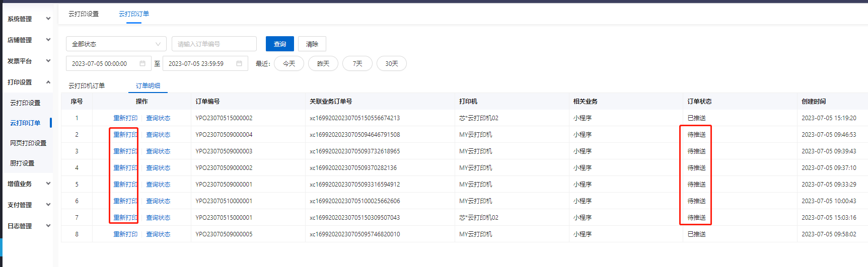Click the 操作 column header
The width and height of the screenshot is (868, 267).
(142, 101)
